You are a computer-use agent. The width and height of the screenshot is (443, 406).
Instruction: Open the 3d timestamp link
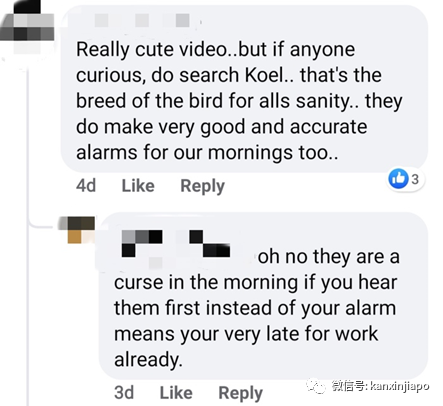click(x=124, y=393)
